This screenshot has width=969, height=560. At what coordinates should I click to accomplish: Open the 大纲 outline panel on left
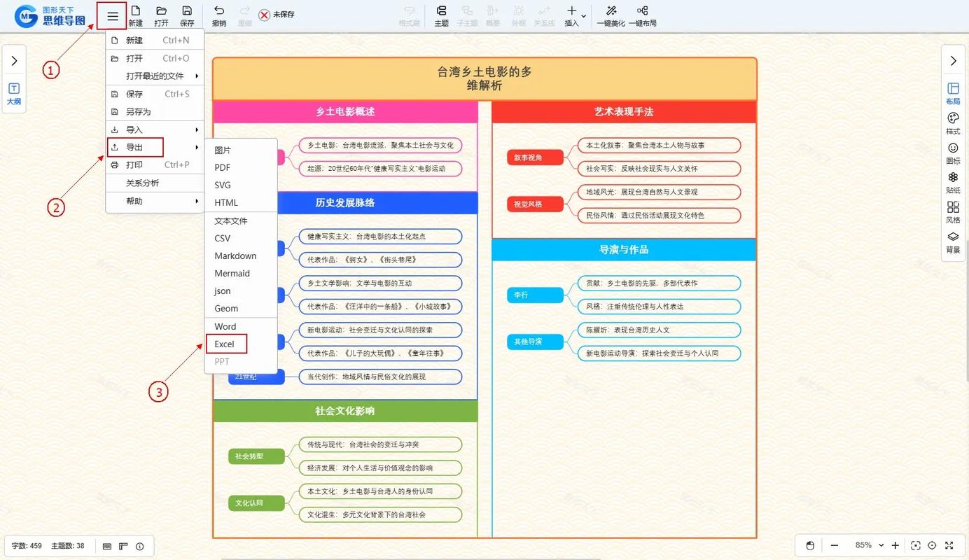point(13,94)
